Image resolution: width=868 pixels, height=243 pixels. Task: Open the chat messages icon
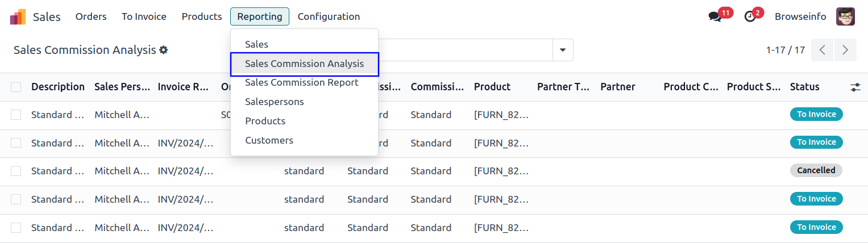tap(715, 17)
